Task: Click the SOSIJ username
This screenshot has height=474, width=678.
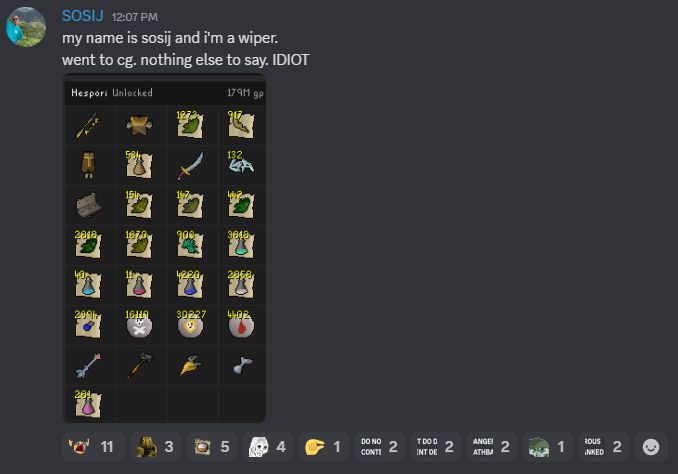Action: point(83,16)
